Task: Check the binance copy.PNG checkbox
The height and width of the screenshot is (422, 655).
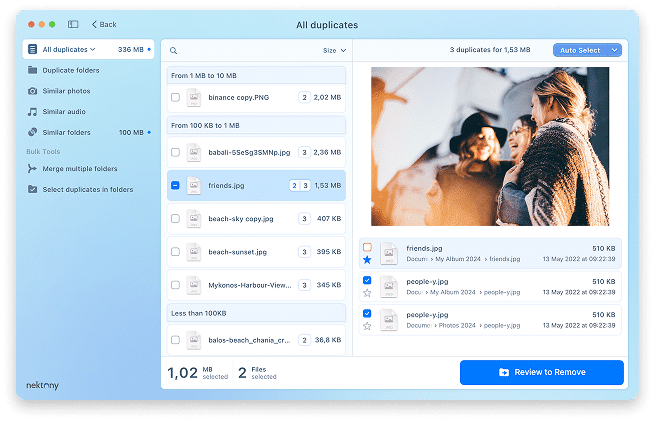Action: (x=175, y=98)
